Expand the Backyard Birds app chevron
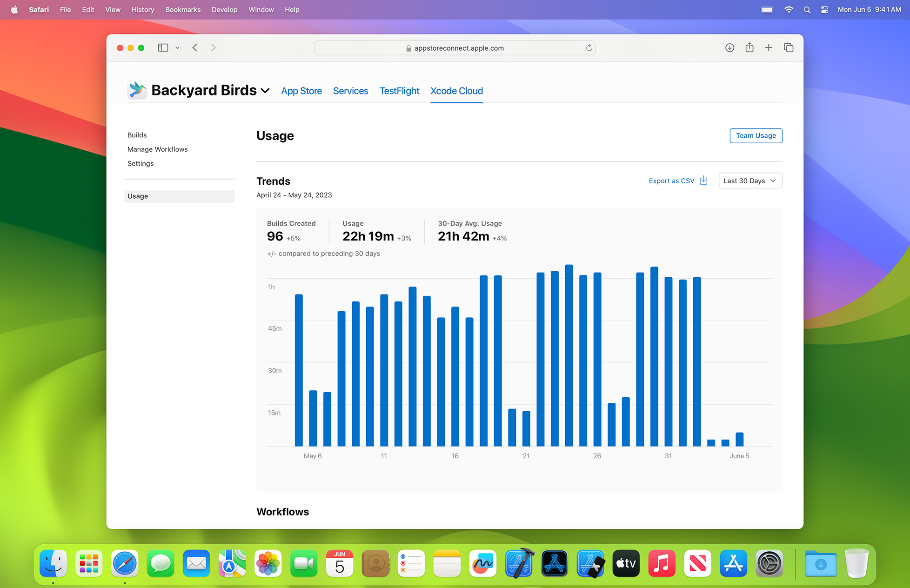The width and height of the screenshot is (910, 588). click(265, 91)
